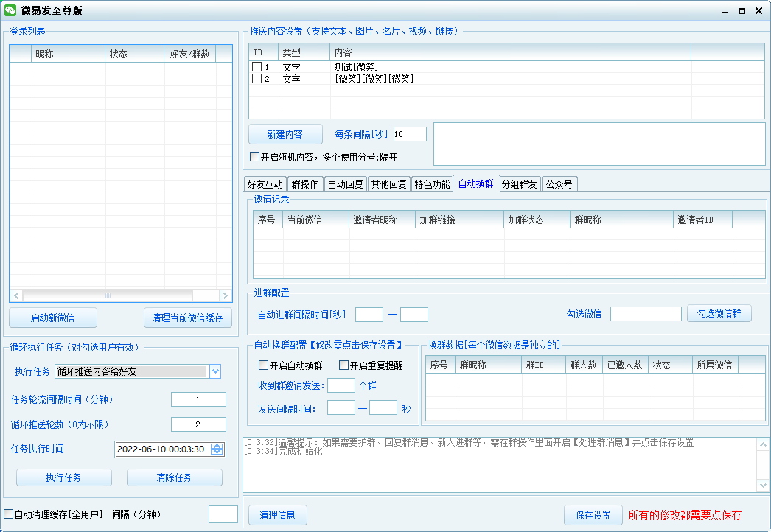Enable 开启随机内容 checkbox
The width and height of the screenshot is (771, 532).
coord(255,157)
